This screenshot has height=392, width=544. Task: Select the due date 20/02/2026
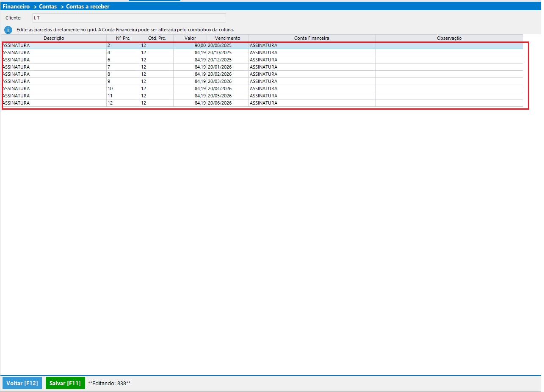(228, 74)
